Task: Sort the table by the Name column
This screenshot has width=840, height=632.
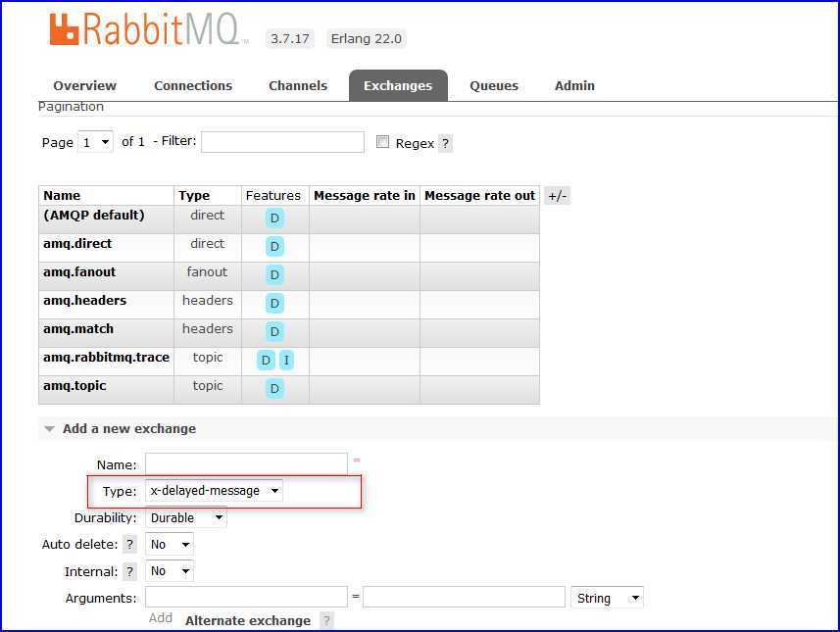Action: click(62, 196)
